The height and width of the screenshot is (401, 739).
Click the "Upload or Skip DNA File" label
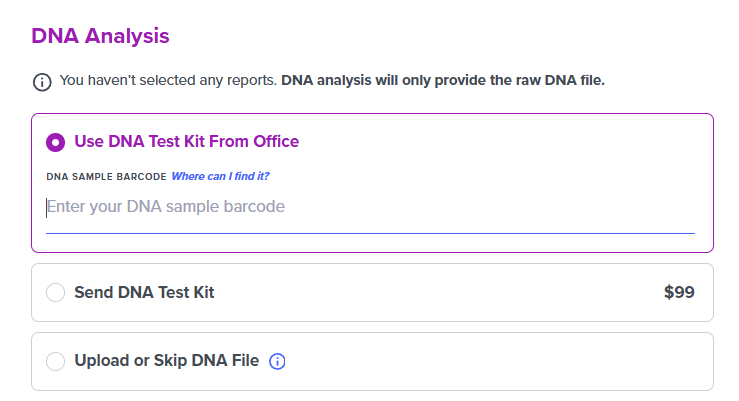pos(166,361)
